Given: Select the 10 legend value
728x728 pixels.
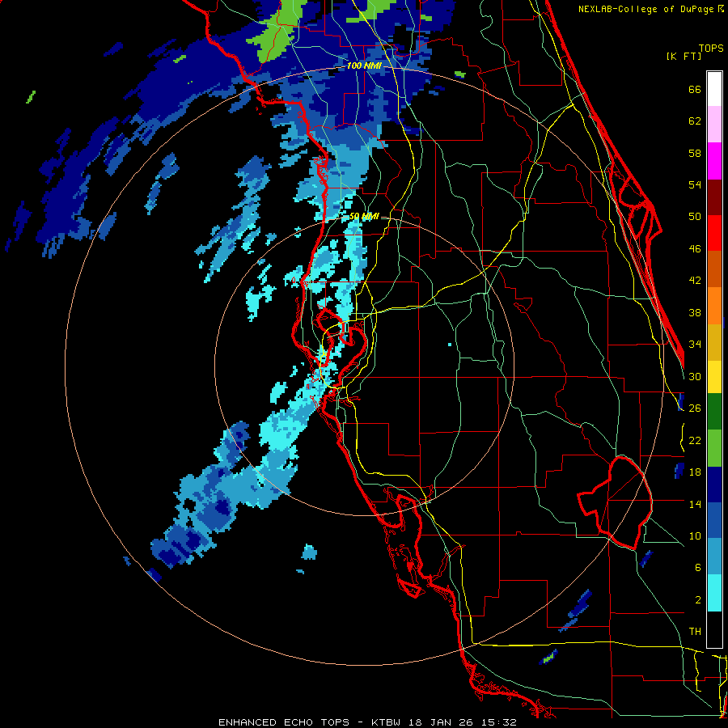Looking at the screenshot, I should click(x=695, y=535).
